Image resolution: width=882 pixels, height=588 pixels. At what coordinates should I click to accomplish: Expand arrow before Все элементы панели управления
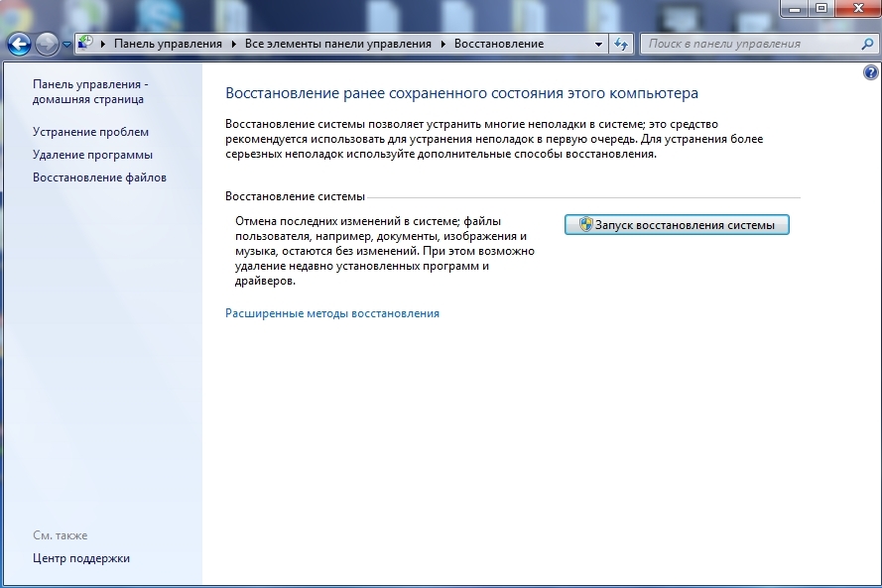point(234,44)
